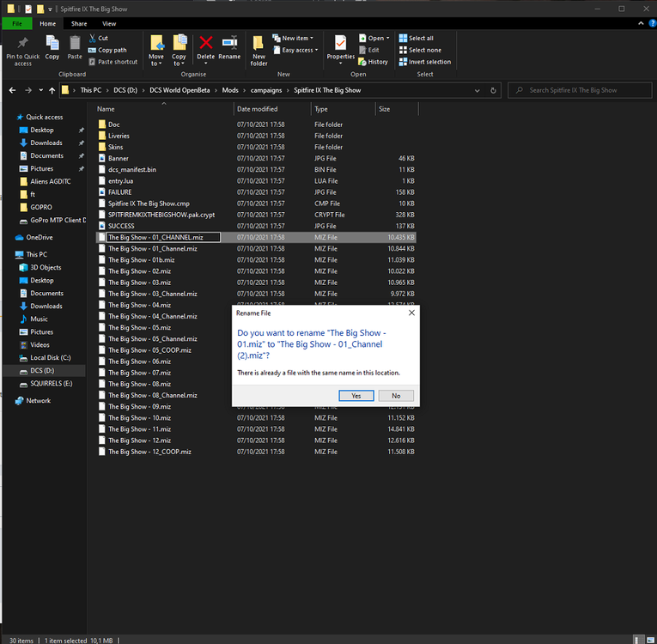Image resolution: width=657 pixels, height=644 pixels.
Task: Click No in Rename File dialog
Action: [x=396, y=396]
